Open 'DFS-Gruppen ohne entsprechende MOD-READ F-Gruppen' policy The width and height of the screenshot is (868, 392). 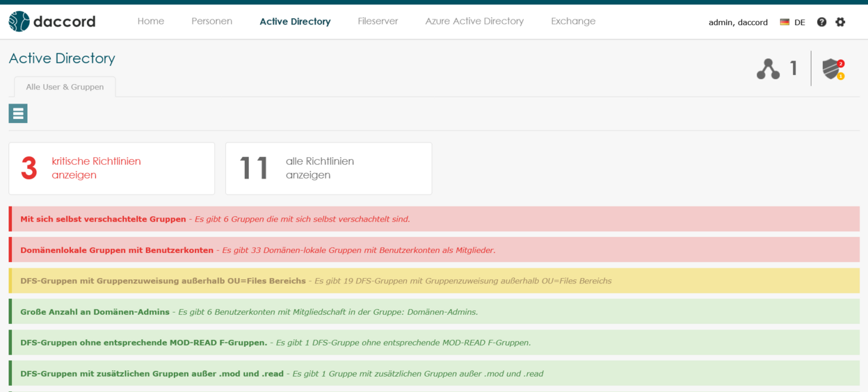(434, 343)
